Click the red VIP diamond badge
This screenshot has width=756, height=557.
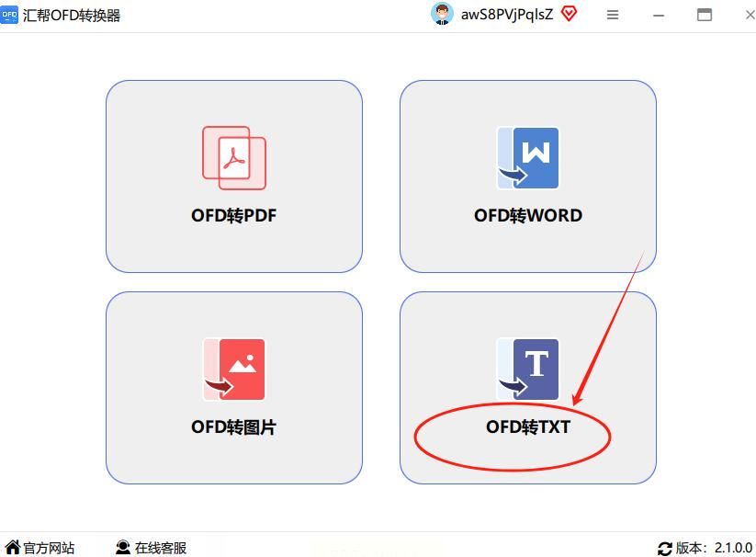point(569,14)
